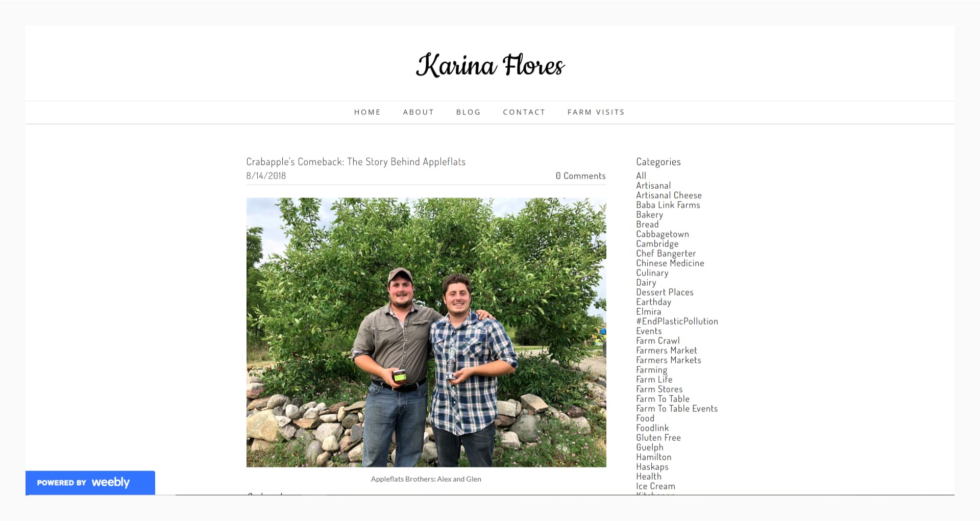Open the Crabapple's Comeback post title
Viewport: 980px width, 521px height.
pyautogui.click(x=356, y=162)
